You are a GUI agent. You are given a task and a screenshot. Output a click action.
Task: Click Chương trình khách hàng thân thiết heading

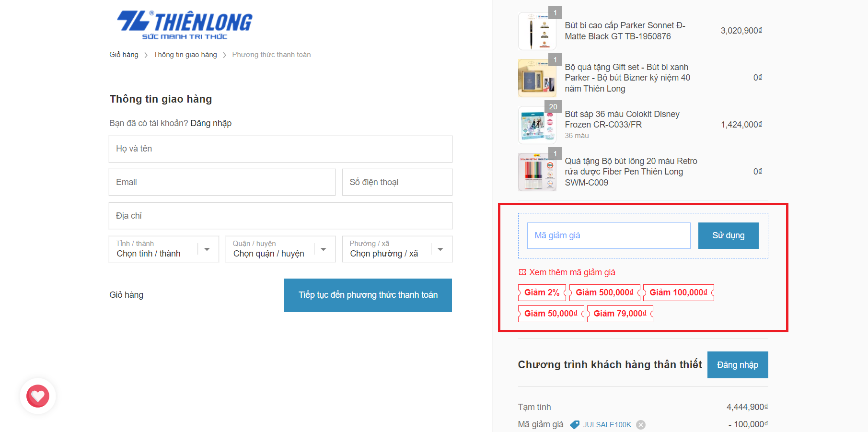coord(610,365)
